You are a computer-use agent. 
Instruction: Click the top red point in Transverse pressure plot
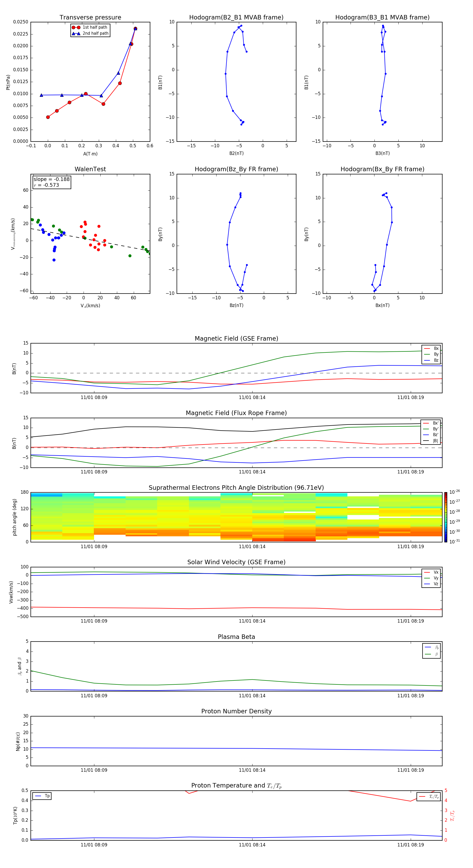(135, 29)
